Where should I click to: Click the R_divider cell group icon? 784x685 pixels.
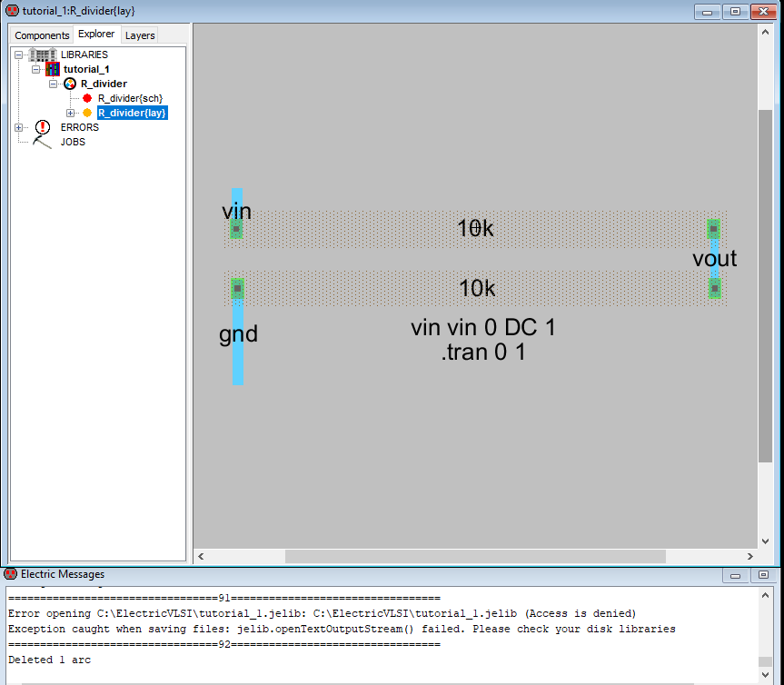tap(70, 84)
